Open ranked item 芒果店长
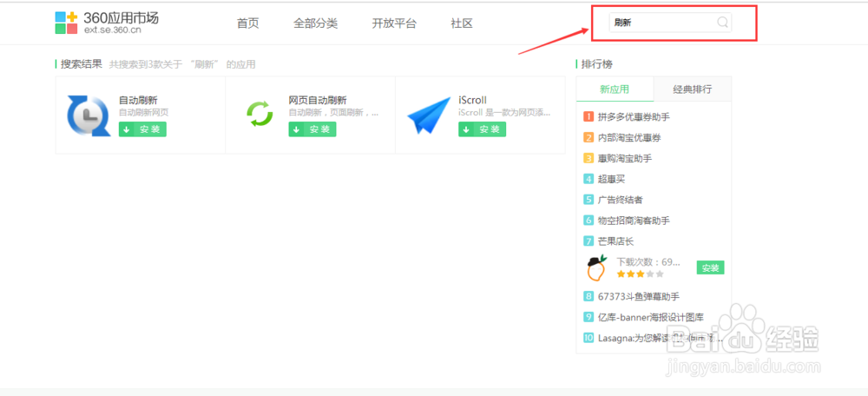868x396 pixels. [616, 241]
